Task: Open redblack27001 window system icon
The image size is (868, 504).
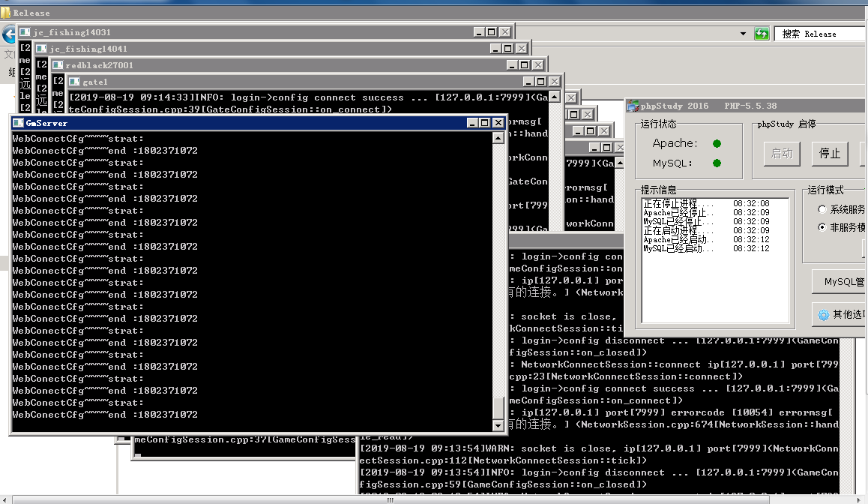Action: [x=58, y=64]
